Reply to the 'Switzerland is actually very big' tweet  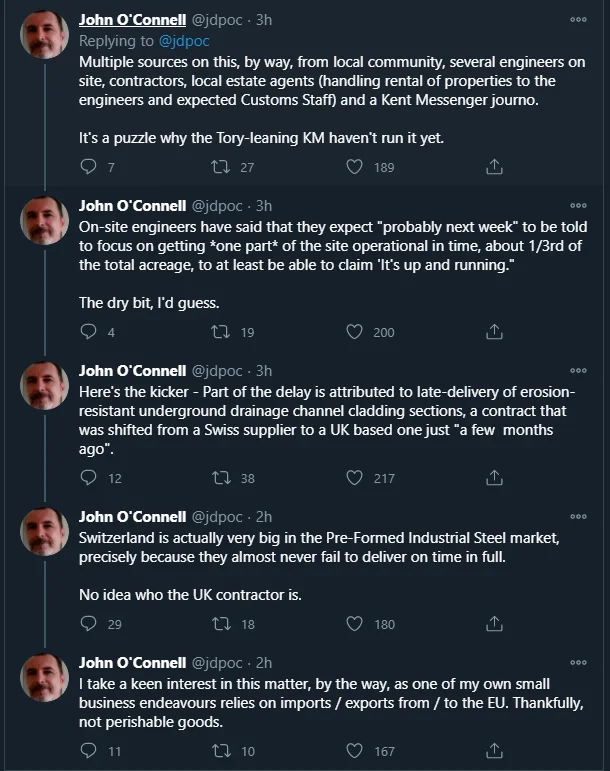[x=88, y=624]
